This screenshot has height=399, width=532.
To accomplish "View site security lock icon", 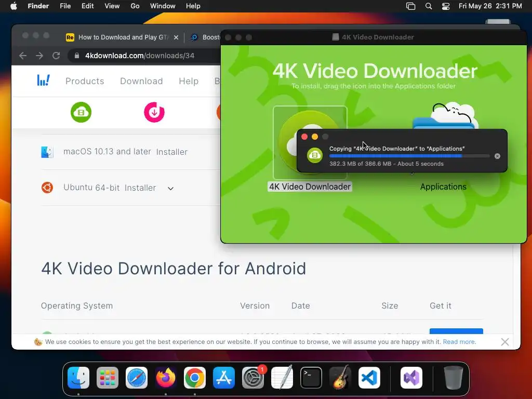I will point(77,56).
